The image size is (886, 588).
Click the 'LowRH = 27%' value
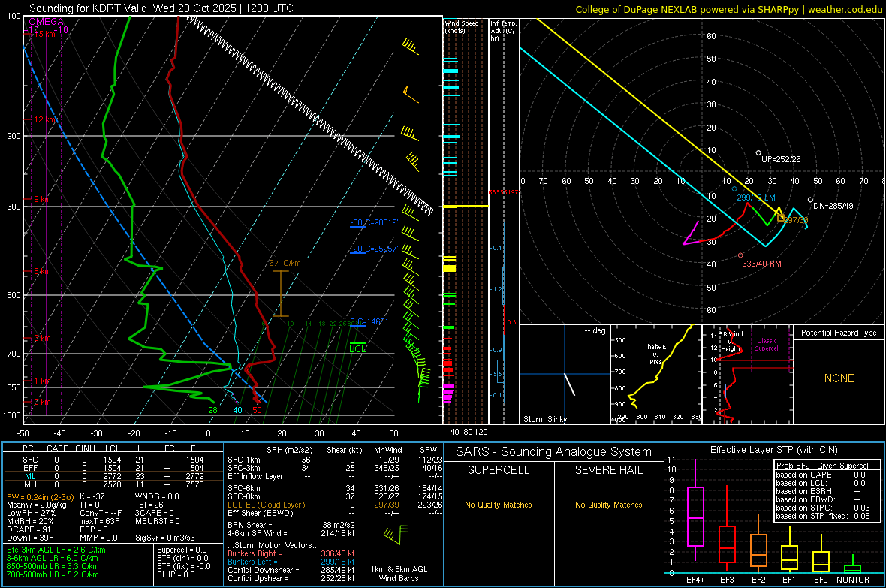32,514
